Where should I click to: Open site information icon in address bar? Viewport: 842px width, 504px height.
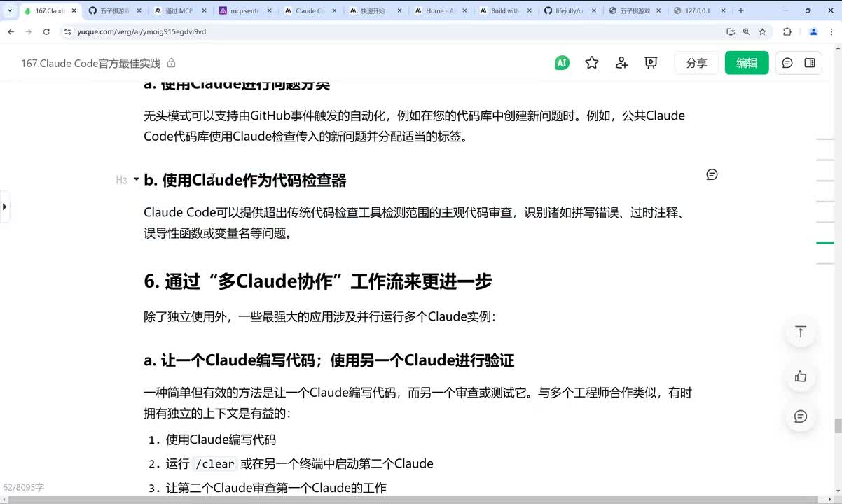68,31
